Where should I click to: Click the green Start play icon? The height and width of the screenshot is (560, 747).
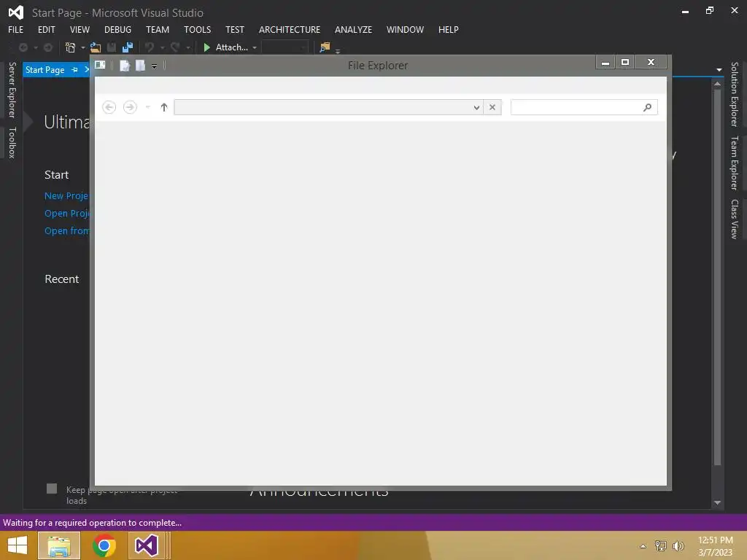[206, 47]
